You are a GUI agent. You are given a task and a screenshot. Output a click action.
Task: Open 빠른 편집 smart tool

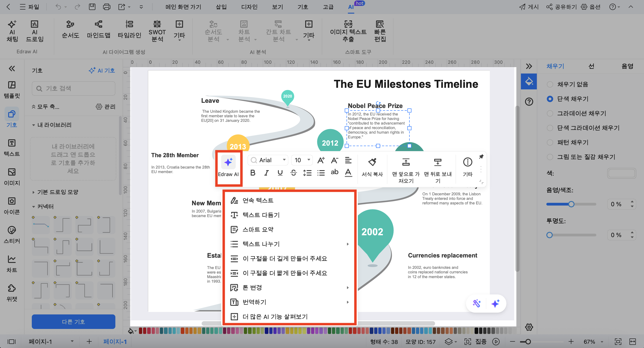click(380, 31)
